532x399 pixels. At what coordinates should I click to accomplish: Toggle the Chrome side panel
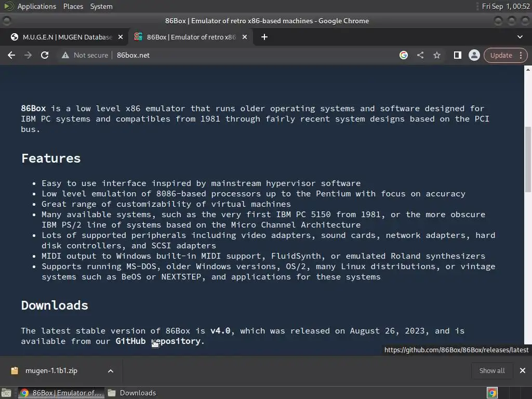coord(457,55)
